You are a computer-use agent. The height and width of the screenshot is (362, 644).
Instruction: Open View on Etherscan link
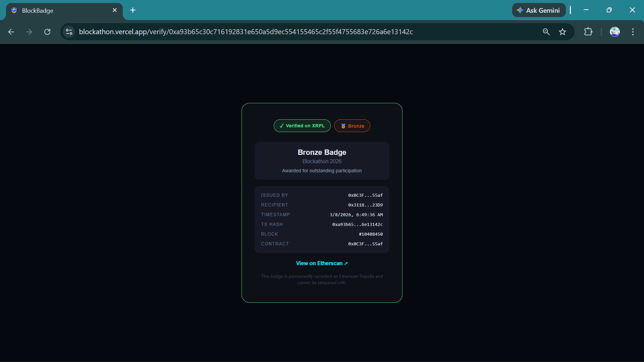click(x=322, y=263)
